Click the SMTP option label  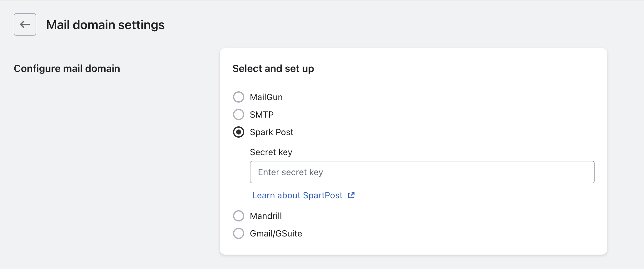tap(262, 114)
